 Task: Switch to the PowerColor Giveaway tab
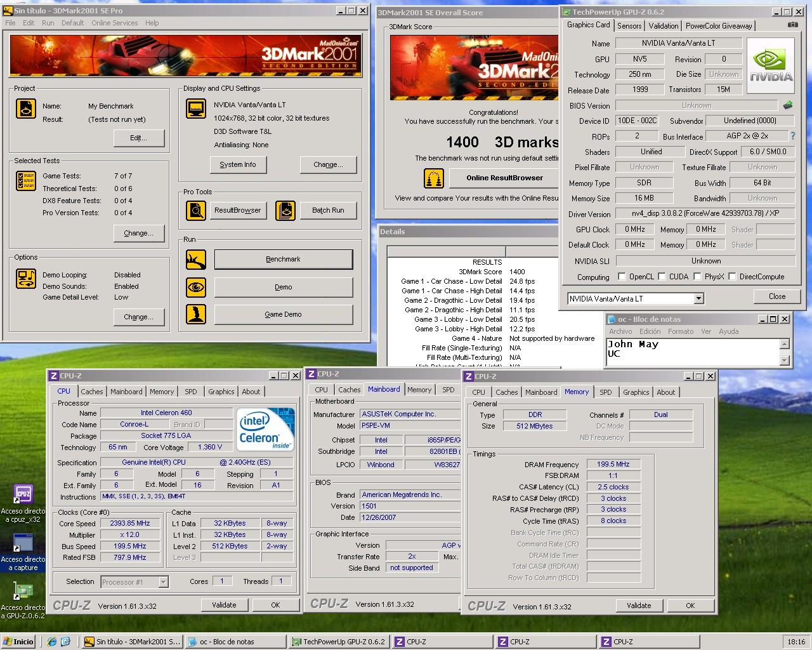tap(719, 26)
